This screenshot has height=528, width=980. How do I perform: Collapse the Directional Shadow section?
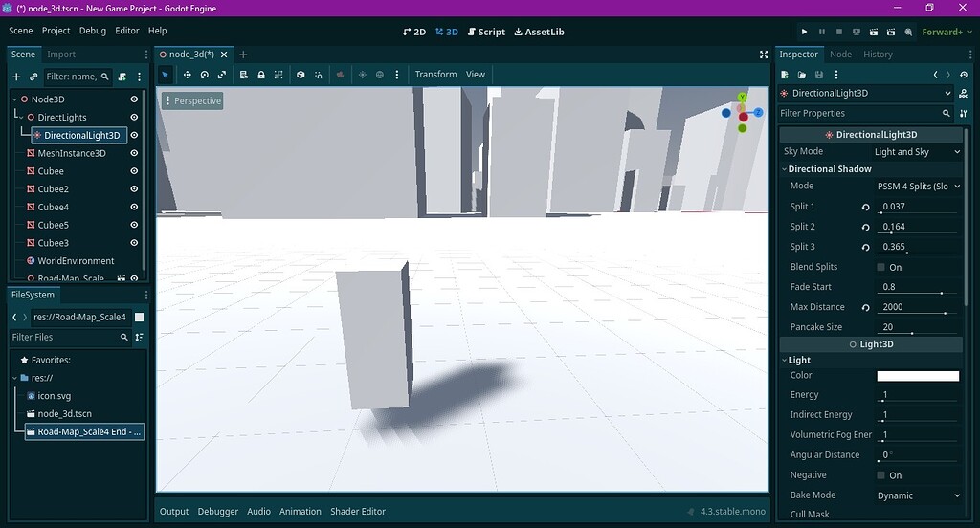click(x=785, y=169)
